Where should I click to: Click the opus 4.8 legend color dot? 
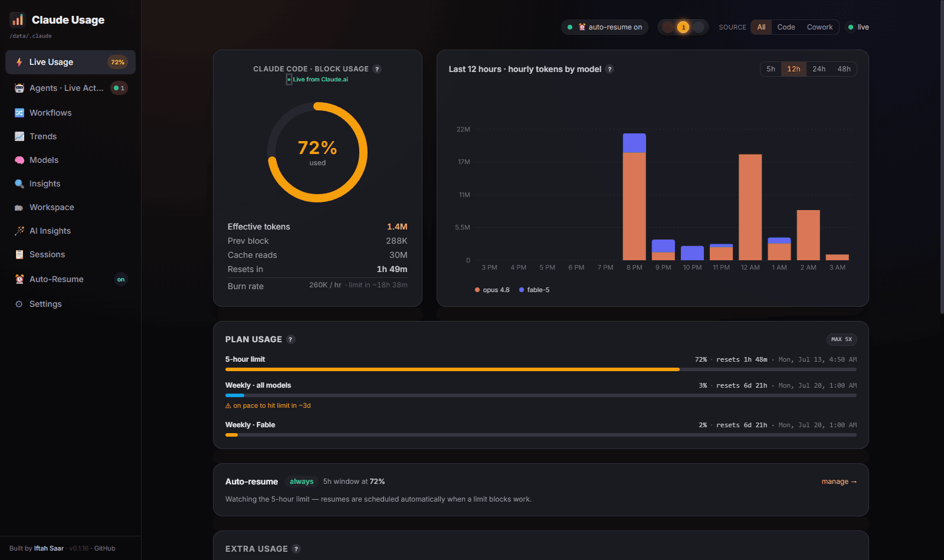(x=477, y=290)
